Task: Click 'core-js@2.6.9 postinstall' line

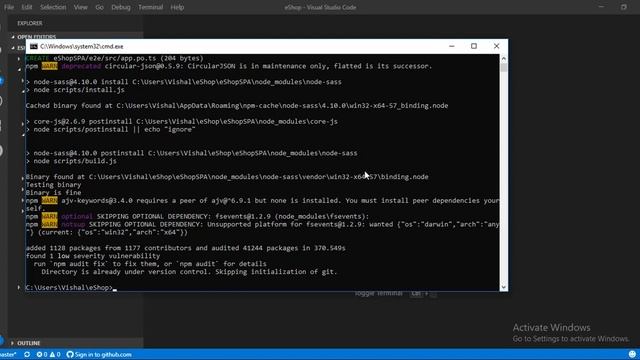Action: [x=182, y=121]
